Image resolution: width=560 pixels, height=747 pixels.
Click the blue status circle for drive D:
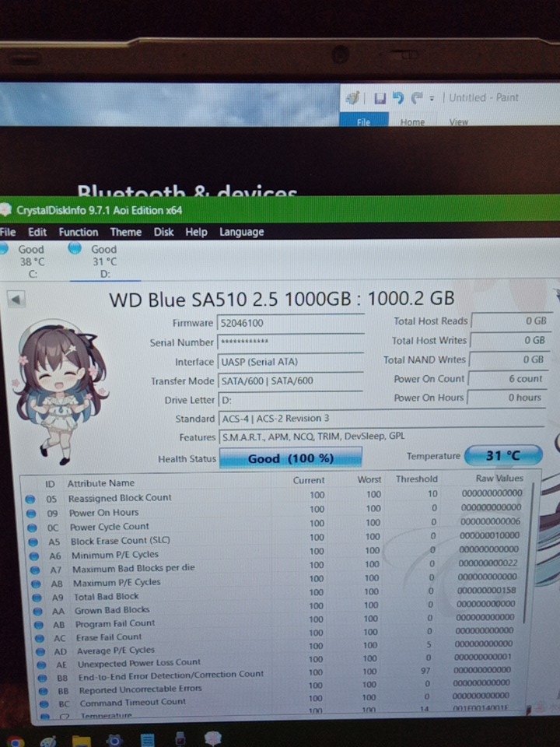point(75,248)
